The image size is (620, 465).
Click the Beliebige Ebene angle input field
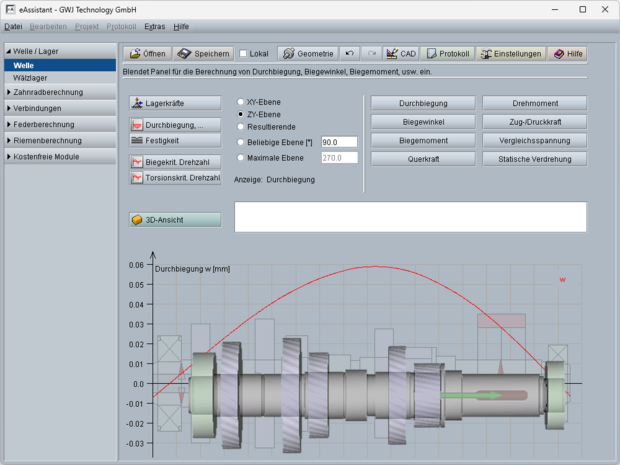point(339,142)
